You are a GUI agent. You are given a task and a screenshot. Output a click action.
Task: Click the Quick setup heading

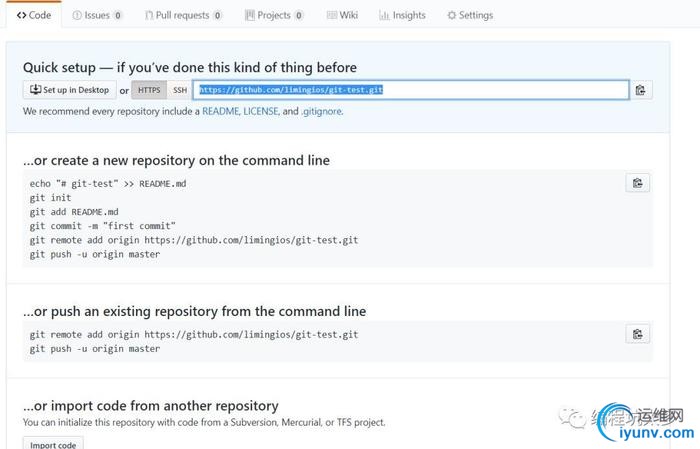click(x=190, y=67)
